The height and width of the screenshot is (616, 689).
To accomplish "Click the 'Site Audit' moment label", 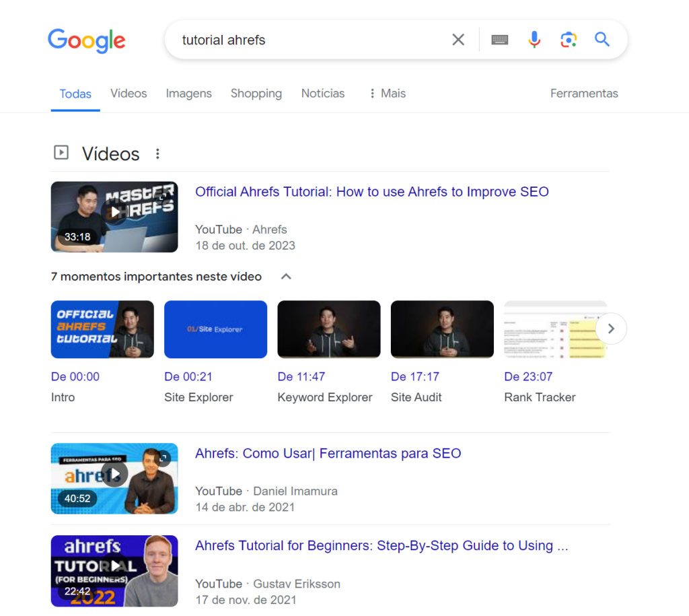I will pos(416,397).
